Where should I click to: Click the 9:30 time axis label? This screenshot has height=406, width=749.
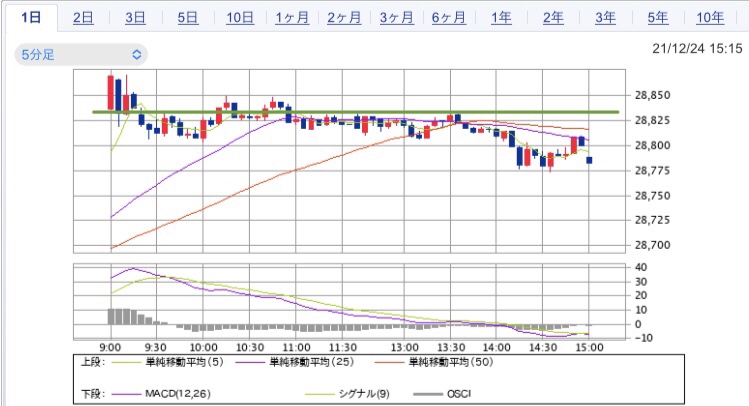pos(155,347)
